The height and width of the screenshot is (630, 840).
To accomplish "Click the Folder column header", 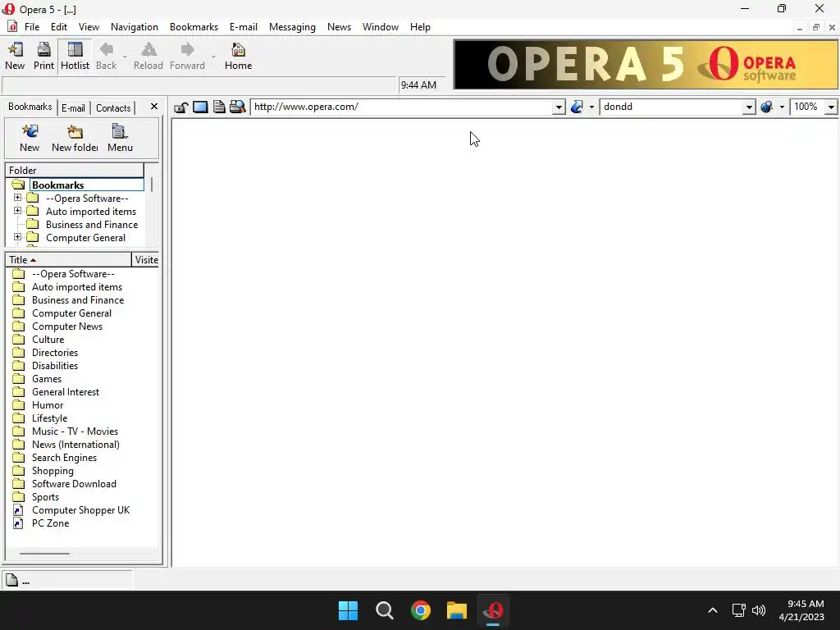I will click(x=75, y=171).
